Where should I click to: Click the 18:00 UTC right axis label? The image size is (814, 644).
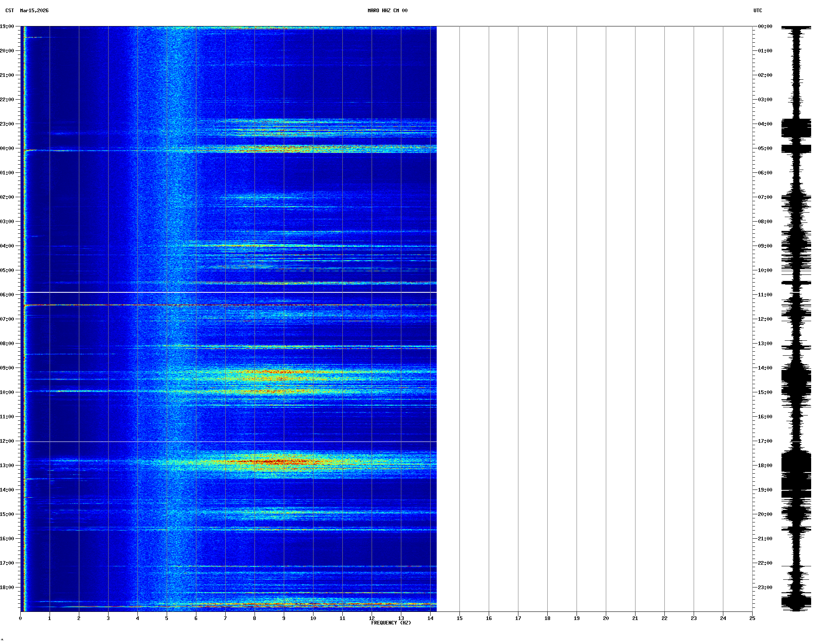765,466
